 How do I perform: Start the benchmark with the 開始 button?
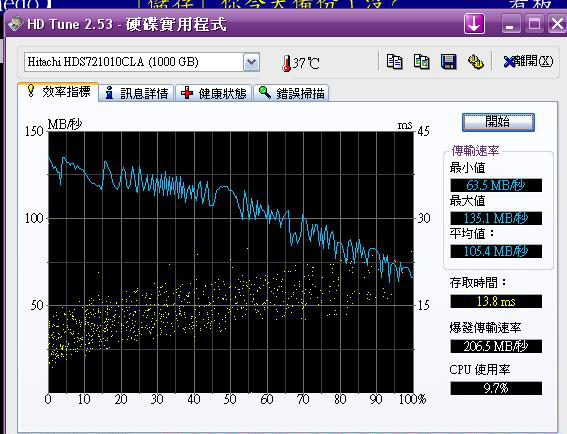point(498,122)
